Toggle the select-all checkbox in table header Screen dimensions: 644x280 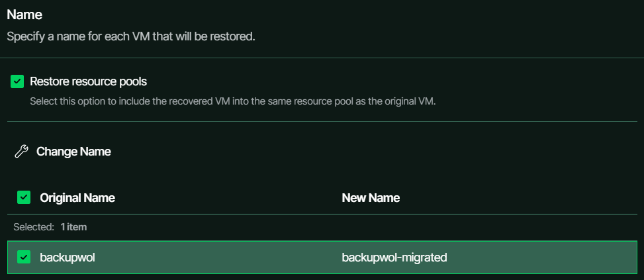pyautogui.click(x=24, y=197)
